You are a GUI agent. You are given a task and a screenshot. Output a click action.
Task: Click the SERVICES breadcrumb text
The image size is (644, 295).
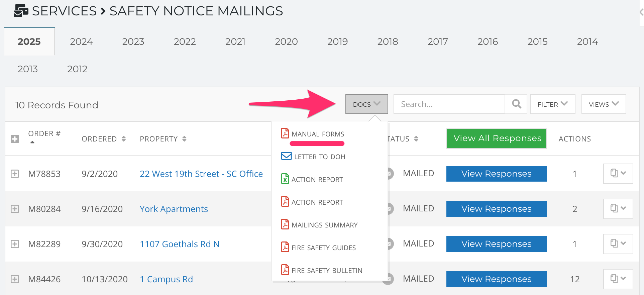(64, 11)
